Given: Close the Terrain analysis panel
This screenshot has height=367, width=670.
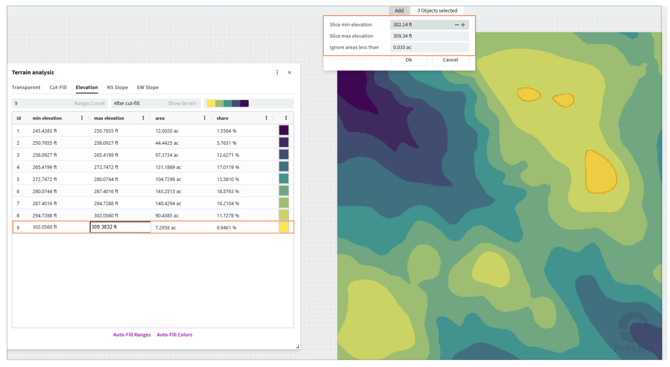Looking at the screenshot, I should click(x=289, y=73).
